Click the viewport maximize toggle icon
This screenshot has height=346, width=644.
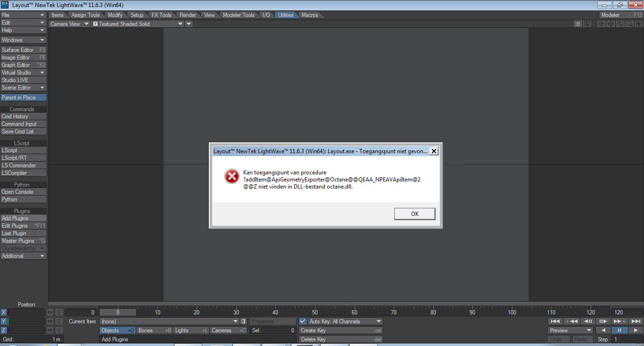[x=639, y=24]
